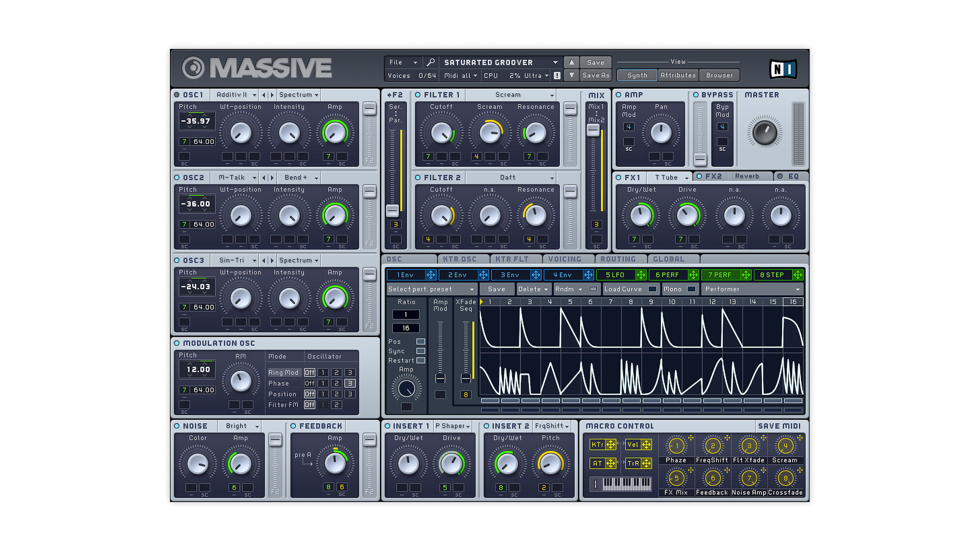Screen dimensions: 980x551
Task: Enable the Mono checkbox in the performer section
Action: 690,289
